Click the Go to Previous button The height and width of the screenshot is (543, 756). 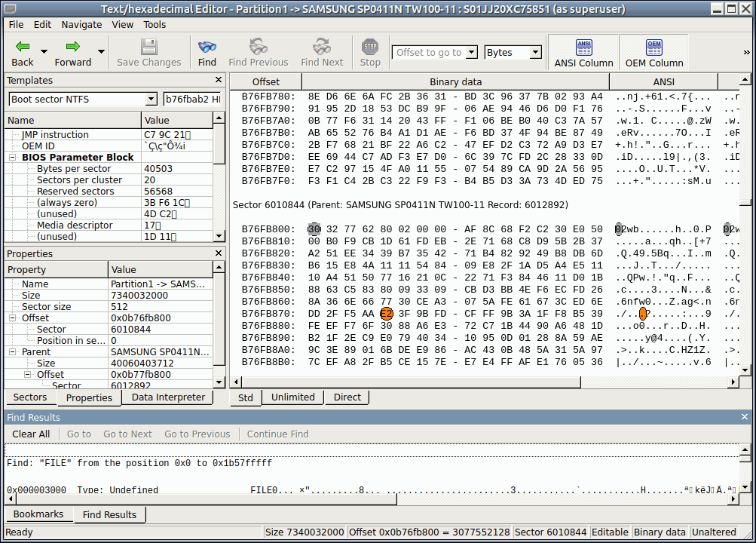coord(197,434)
